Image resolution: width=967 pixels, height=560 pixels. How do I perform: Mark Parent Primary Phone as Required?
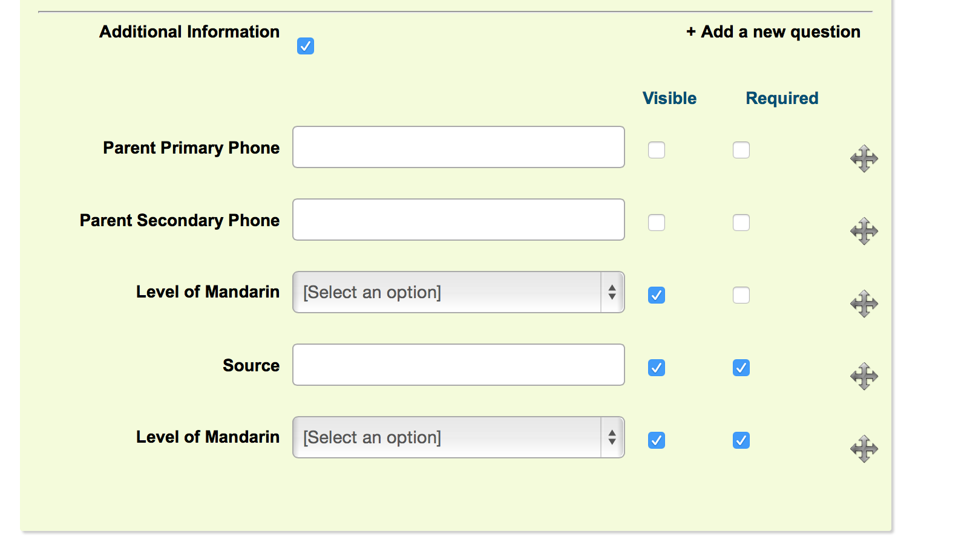coord(741,150)
